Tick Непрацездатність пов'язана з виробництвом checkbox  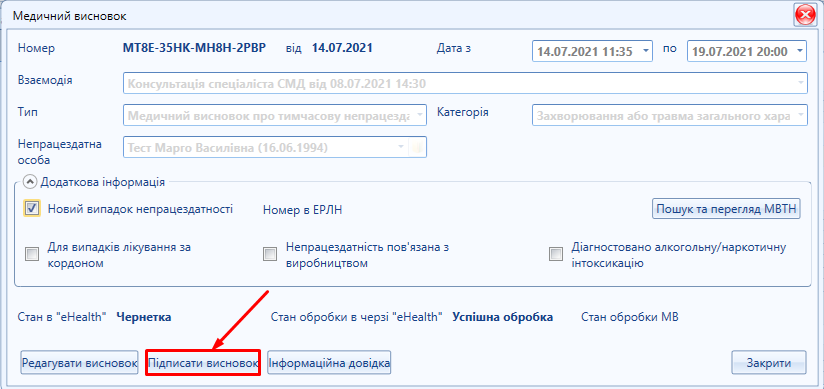pyautogui.click(x=270, y=254)
